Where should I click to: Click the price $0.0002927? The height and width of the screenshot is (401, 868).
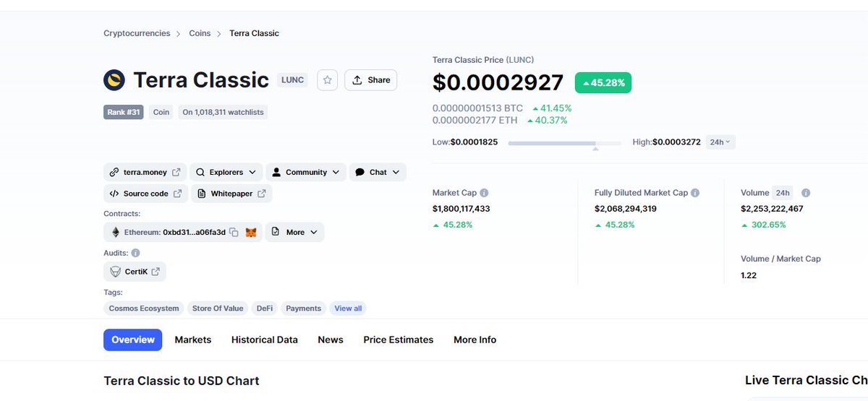pos(498,82)
